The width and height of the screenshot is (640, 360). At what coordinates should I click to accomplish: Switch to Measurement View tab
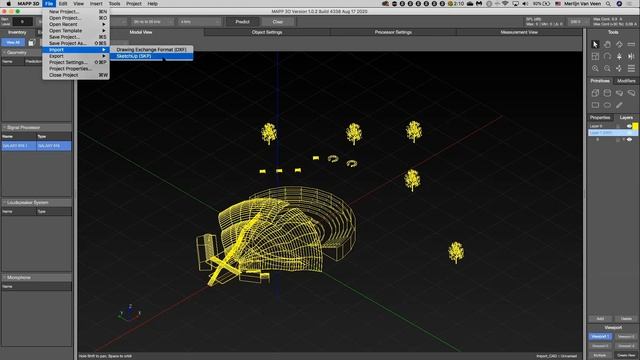click(519, 32)
